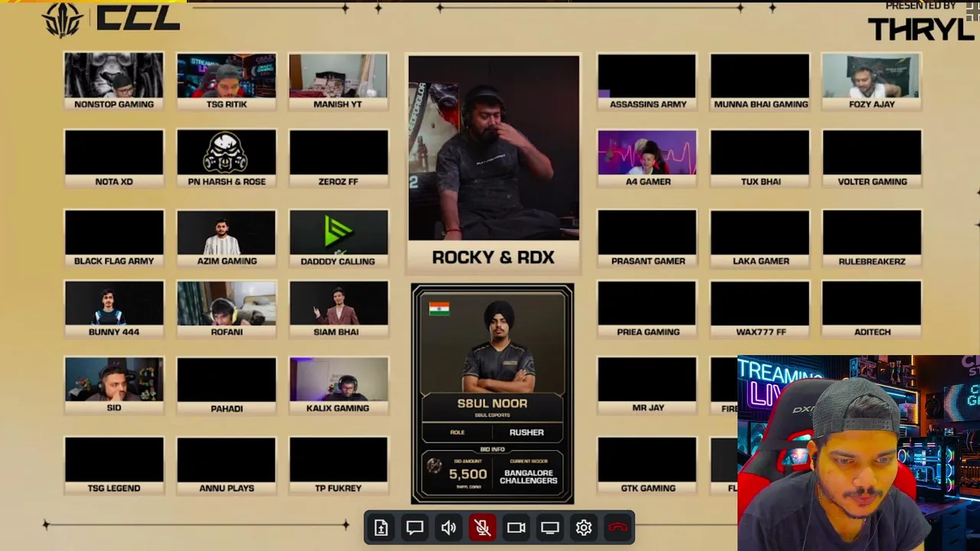The height and width of the screenshot is (551, 980).
Task: Select the Rulebreakerz tile
Action: tap(872, 239)
